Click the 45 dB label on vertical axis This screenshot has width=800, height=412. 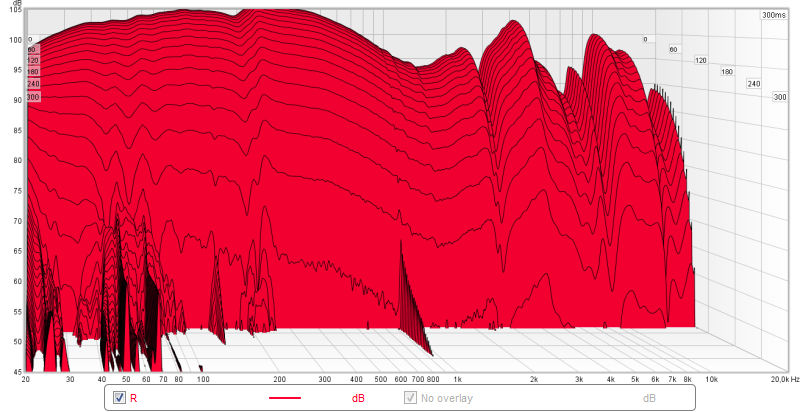pos(16,371)
